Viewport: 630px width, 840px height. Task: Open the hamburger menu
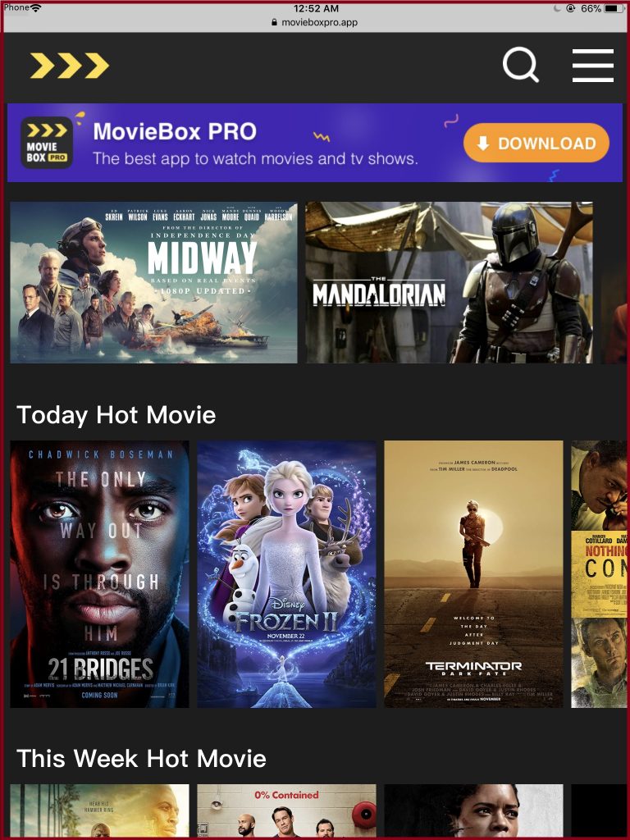(x=592, y=66)
